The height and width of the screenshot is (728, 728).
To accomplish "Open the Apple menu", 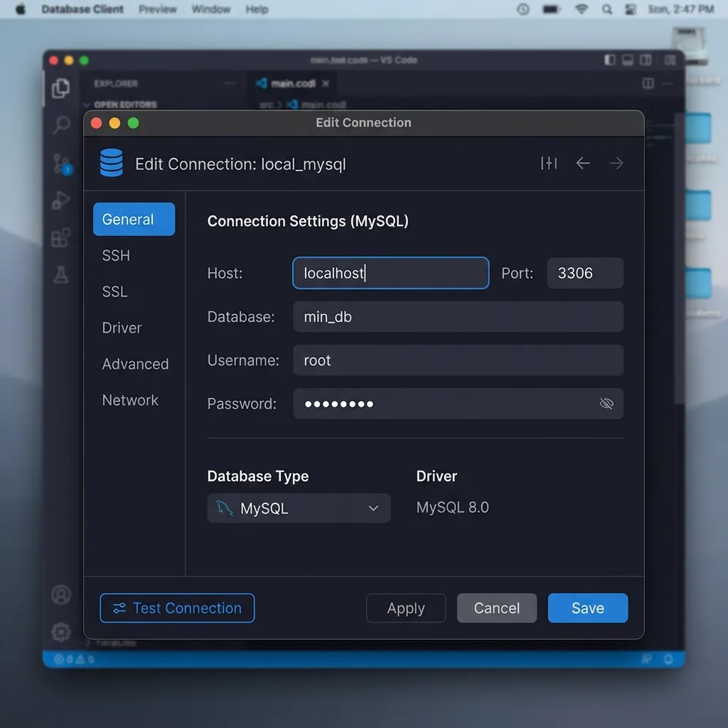I will click(21, 9).
